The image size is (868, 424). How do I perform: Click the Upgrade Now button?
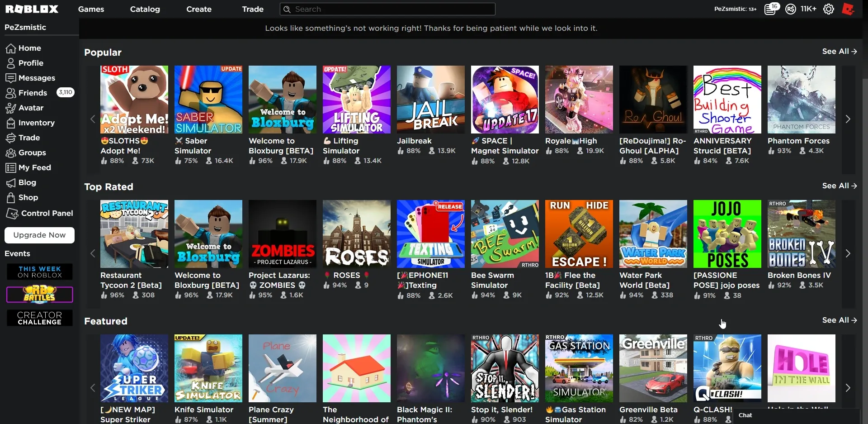[x=39, y=235]
